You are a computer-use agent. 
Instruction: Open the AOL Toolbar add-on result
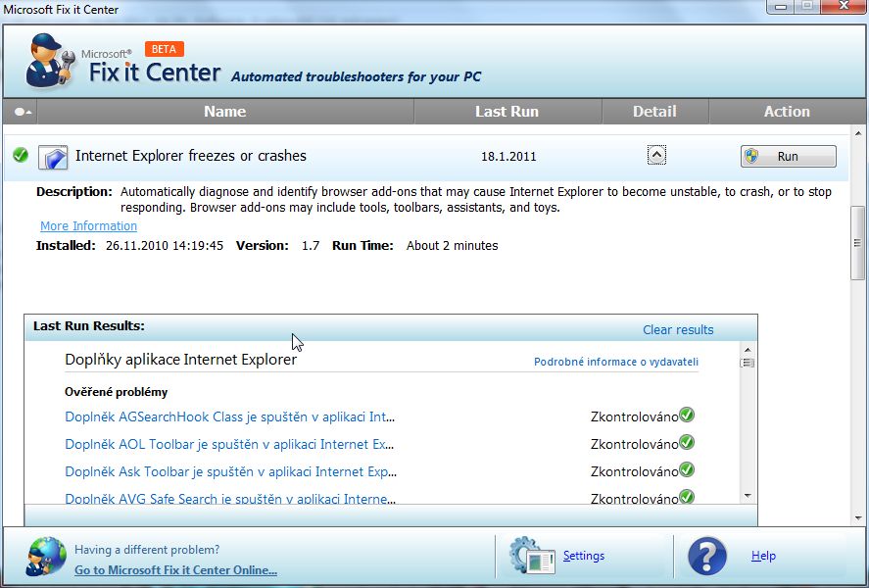[229, 445]
